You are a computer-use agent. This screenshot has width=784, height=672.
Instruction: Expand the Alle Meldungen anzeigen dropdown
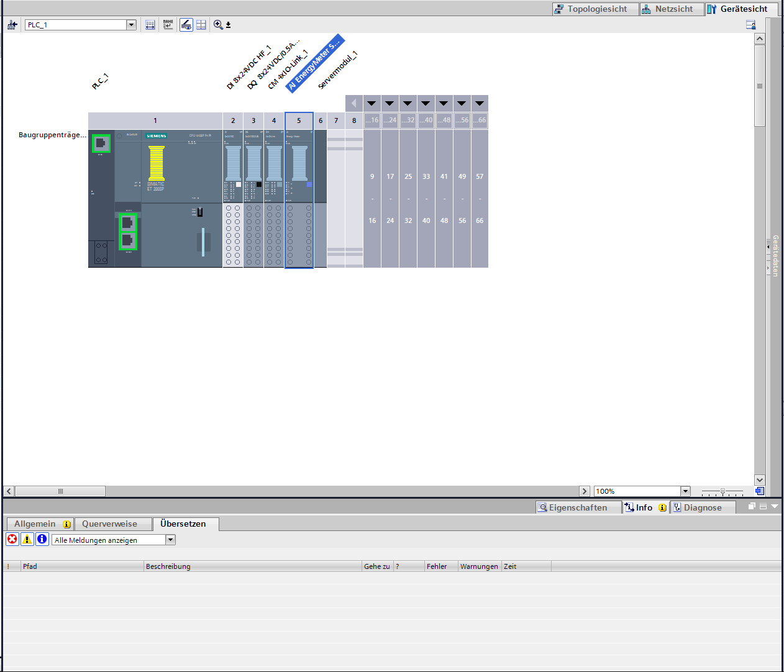coord(170,540)
